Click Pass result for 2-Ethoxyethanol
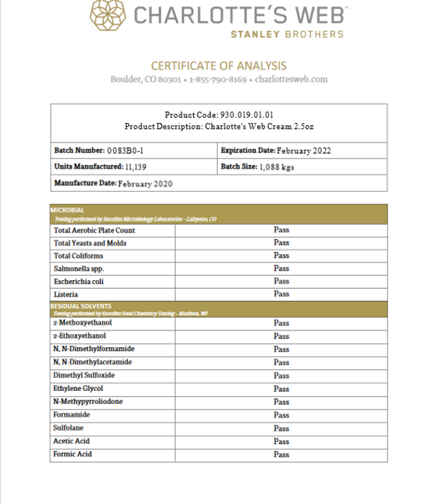Viewport: 436px width, 504px height. click(282, 336)
